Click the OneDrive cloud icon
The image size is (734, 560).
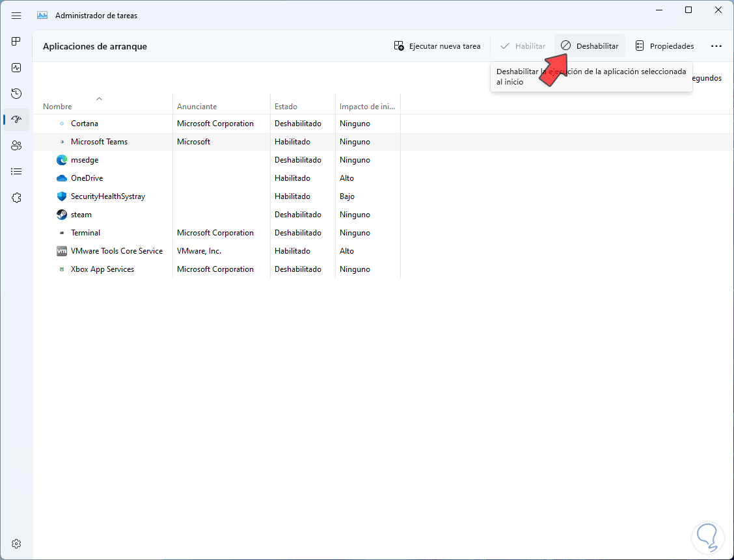pyautogui.click(x=62, y=178)
